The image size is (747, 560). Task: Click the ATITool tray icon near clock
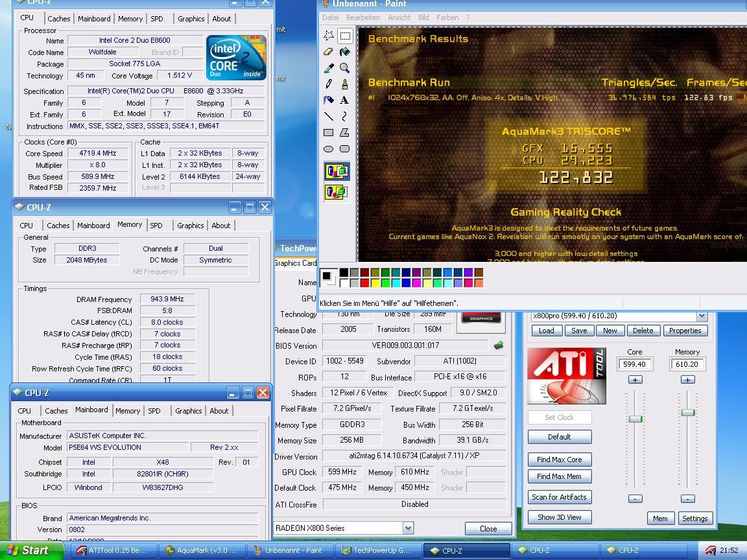click(710, 550)
